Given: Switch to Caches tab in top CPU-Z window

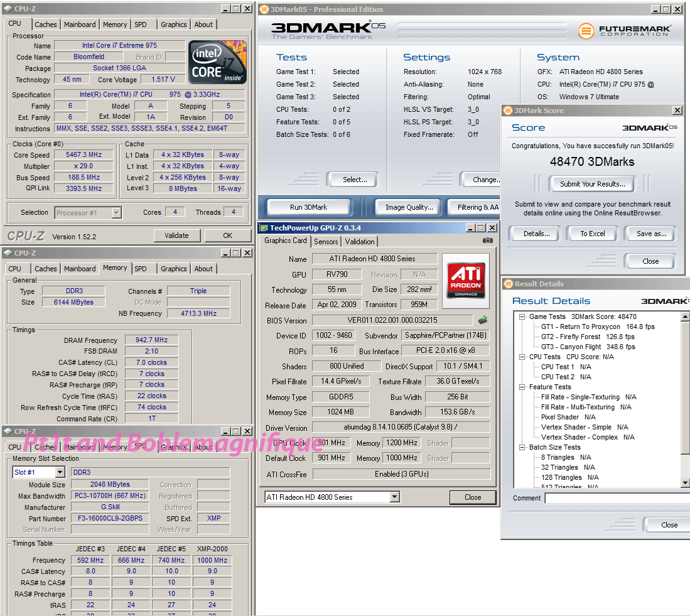Looking at the screenshot, I should tap(46, 24).
